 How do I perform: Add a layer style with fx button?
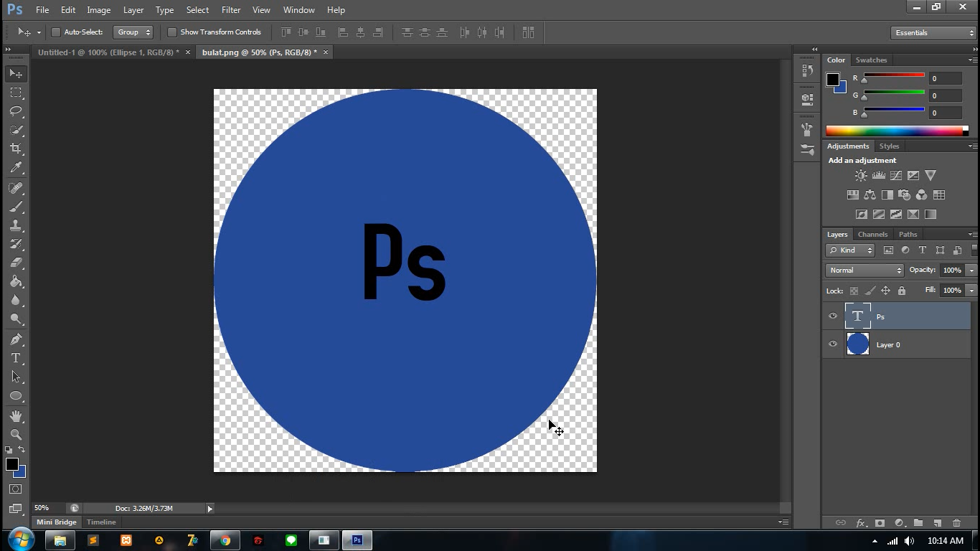[x=862, y=523]
